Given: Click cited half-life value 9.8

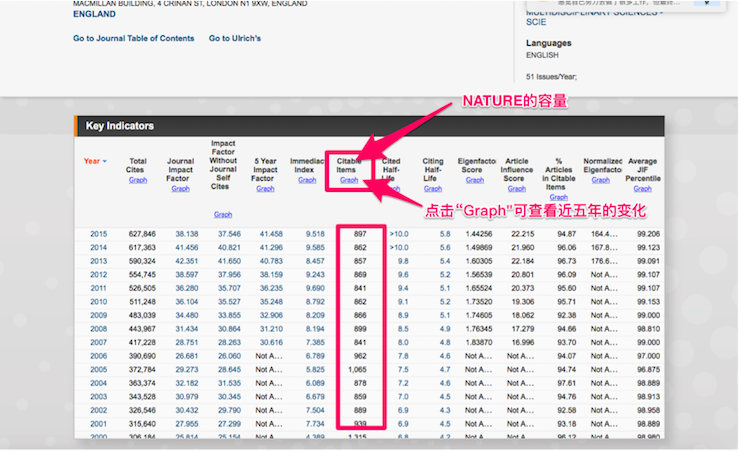Looking at the screenshot, I should 403,261.
